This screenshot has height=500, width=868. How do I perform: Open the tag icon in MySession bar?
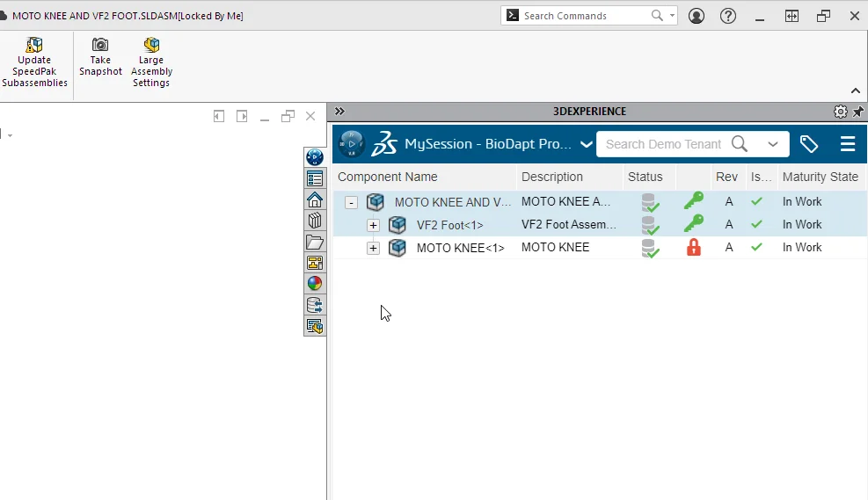click(809, 144)
